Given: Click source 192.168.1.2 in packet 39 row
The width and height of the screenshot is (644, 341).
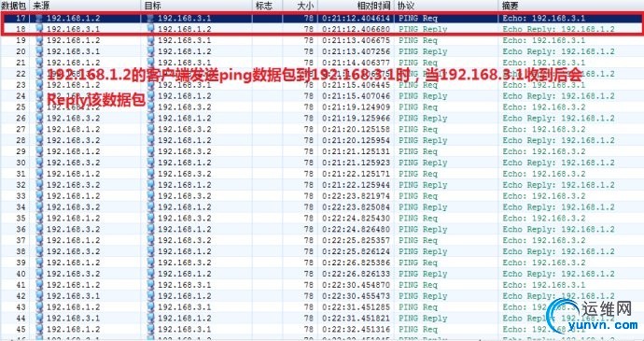Looking at the screenshot, I should [x=73, y=263].
